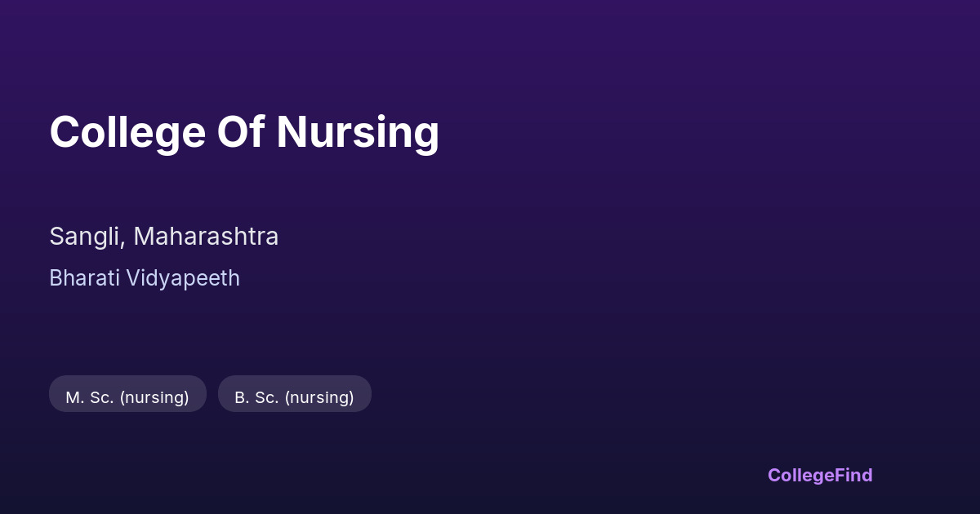
Task: Click the letter "C" starting the main title
Action: (x=65, y=132)
